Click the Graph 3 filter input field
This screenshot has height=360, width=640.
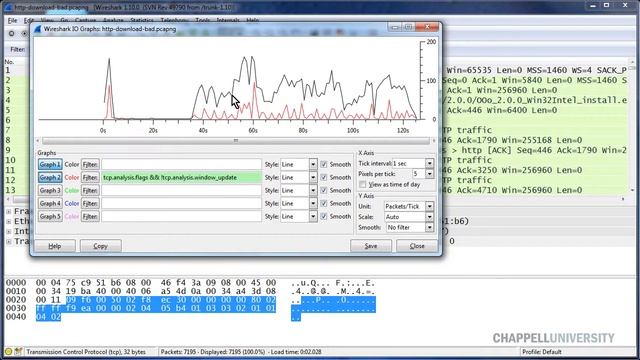[x=181, y=191]
